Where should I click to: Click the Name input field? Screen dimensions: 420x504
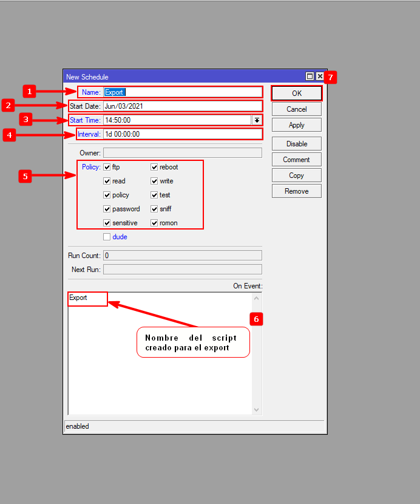point(182,92)
